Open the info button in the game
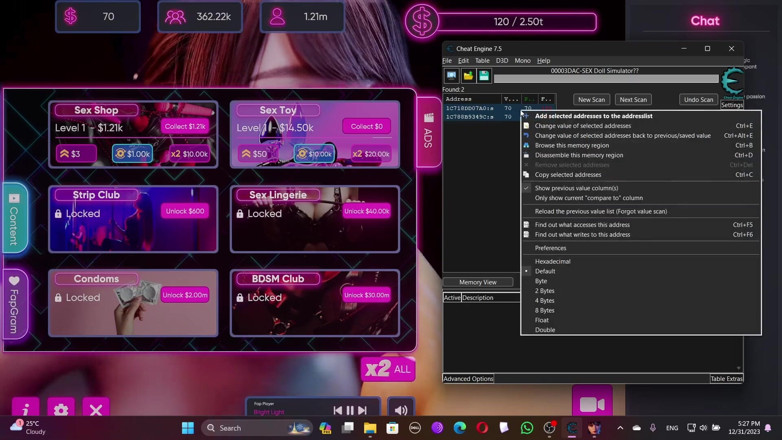Image resolution: width=782 pixels, height=440 pixels. [25, 409]
